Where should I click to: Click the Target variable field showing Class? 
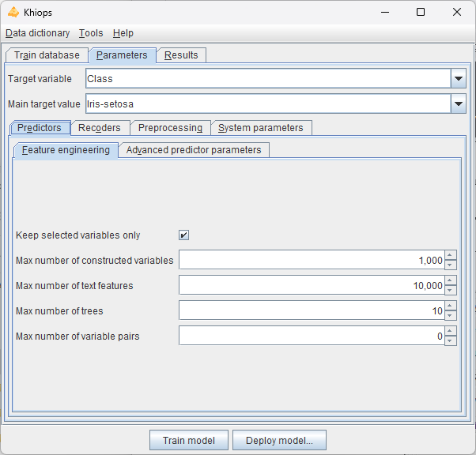pyautogui.click(x=268, y=78)
